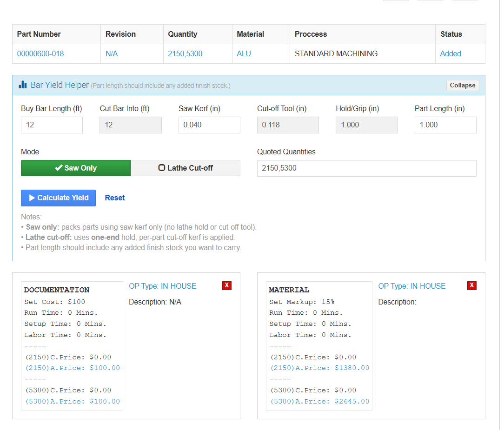Select Lathe Cut-off mode
504x430 pixels.
(186, 168)
